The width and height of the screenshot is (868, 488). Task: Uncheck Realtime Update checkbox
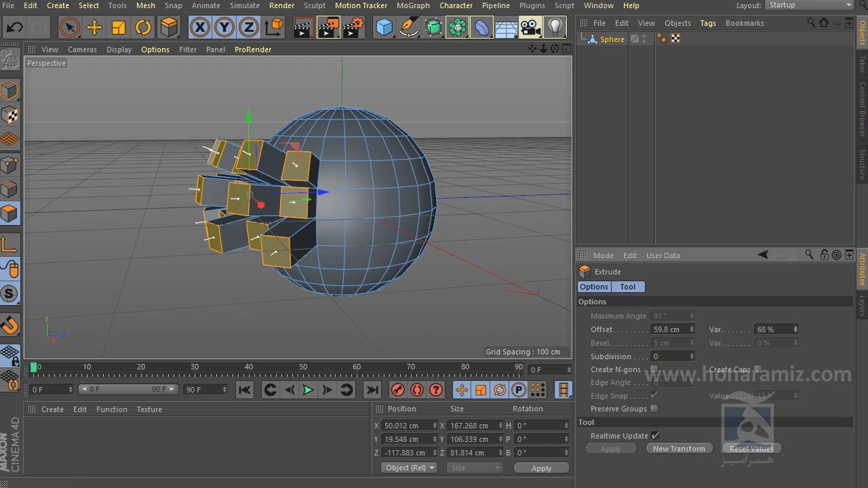pyautogui.click(x=654, y=436)
